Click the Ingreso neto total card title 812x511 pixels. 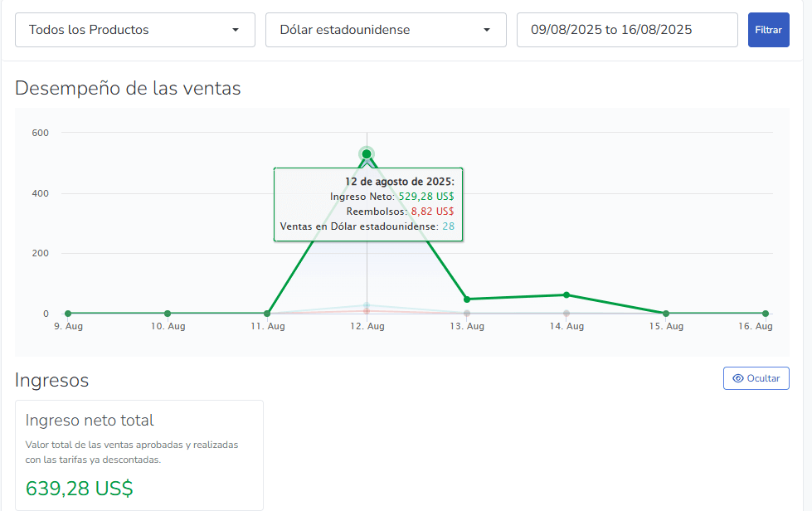(x=90, y=421)
